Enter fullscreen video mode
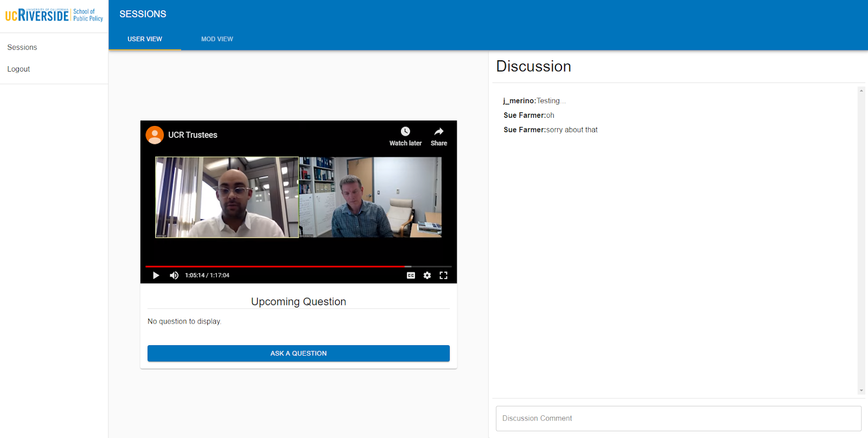868x438 pixels. [443, 275]
